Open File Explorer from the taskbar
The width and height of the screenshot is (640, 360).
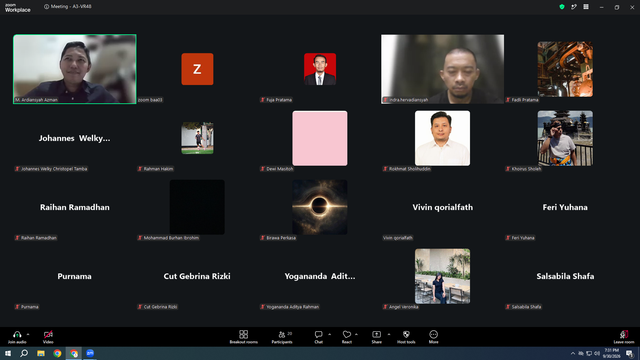point(41,353)
